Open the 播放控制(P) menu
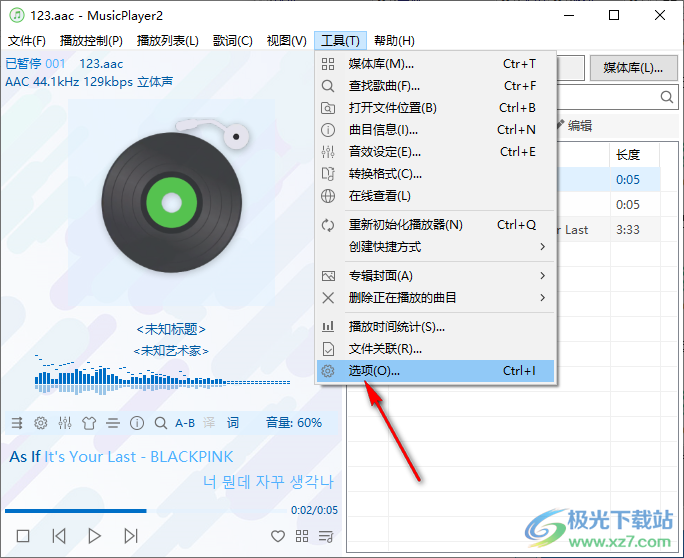Screen dimensions: 684x558 point(91,41)
